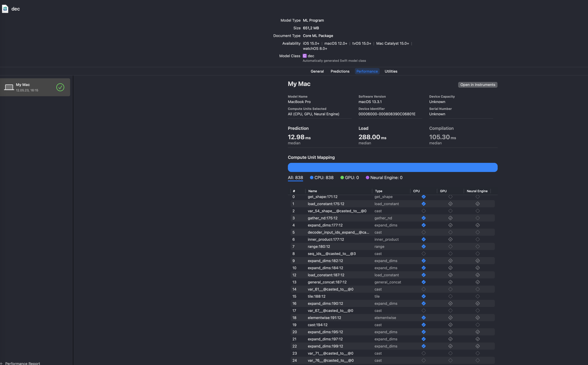This screenshot has width=588, height=365.
Task: Click the Core ML Package document type
Action: coord(318,36)
